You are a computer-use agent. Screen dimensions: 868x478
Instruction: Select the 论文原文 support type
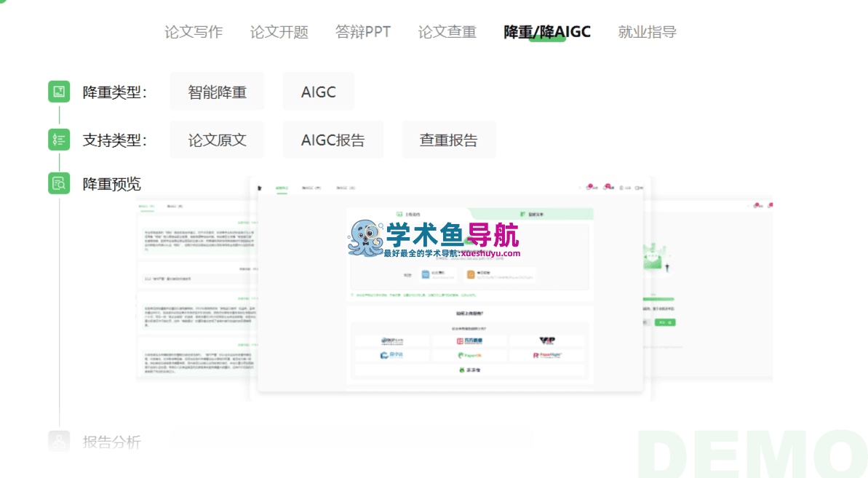coord(217,140)
